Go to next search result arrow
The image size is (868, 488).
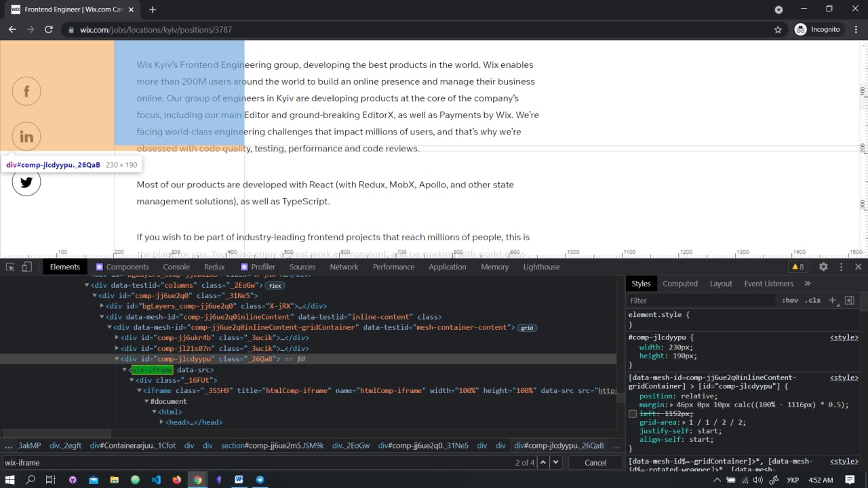tap(555, 462)
